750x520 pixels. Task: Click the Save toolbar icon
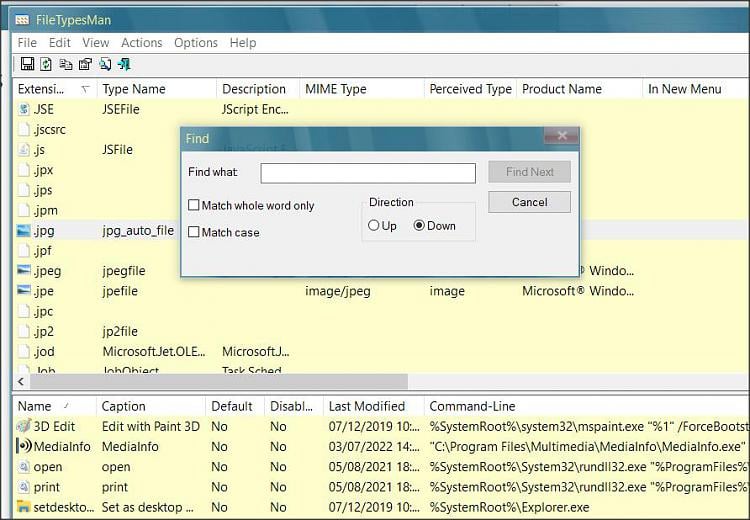click(x=27, y=65)
